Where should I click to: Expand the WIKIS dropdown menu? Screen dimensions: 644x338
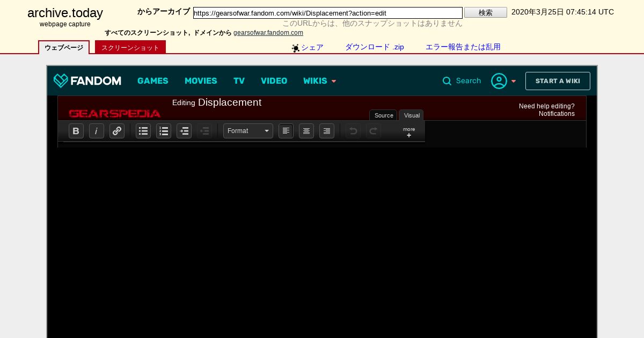(x=320, y=80)
